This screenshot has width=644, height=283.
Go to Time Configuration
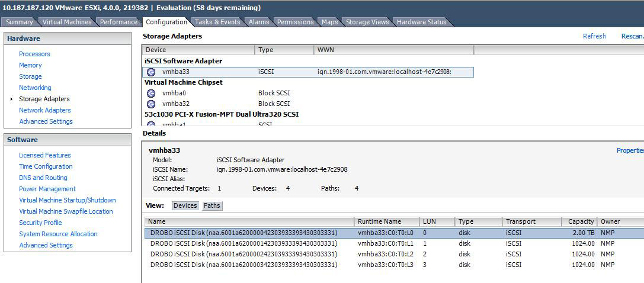point(46,166)
